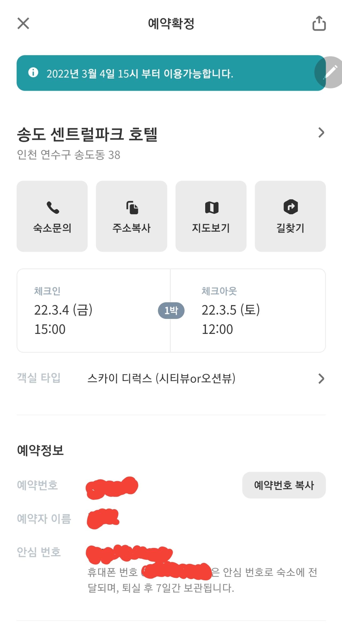342x644 pixels.
Task: Tap the address 인천 연수구 송도동 38
Action: (x=69, y=155)
